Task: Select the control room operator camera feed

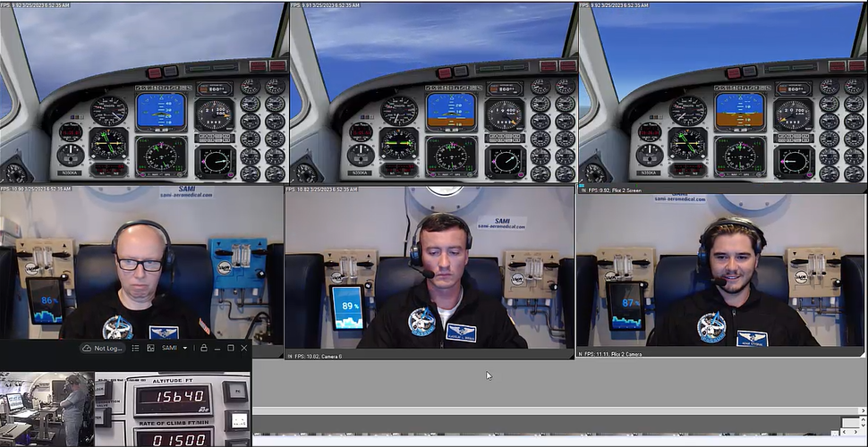Action: click(47, 409)
